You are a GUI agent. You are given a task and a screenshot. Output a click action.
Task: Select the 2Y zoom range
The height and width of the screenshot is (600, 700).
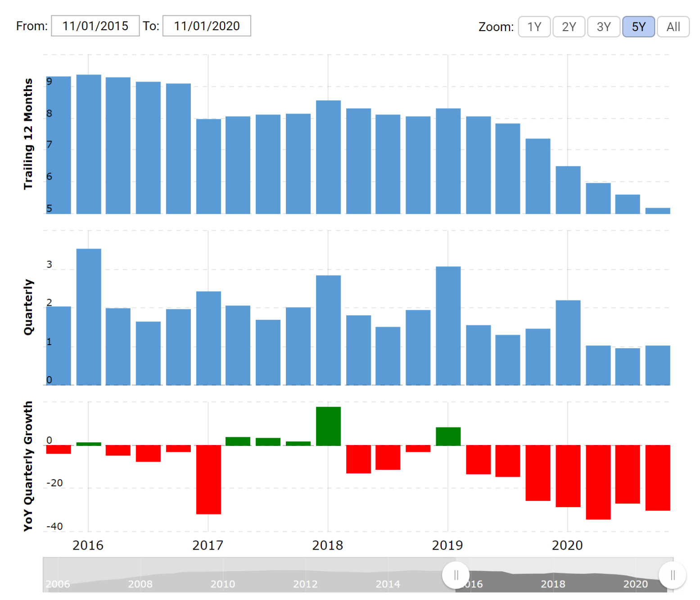[569, 27]
